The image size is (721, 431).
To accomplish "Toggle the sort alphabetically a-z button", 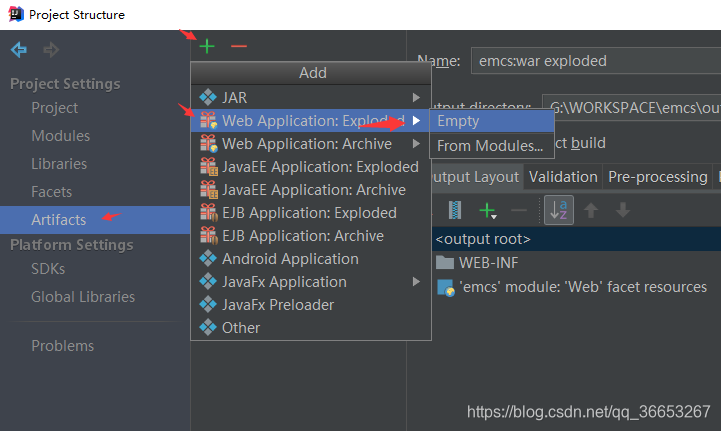I will click(x=559, y=210).
